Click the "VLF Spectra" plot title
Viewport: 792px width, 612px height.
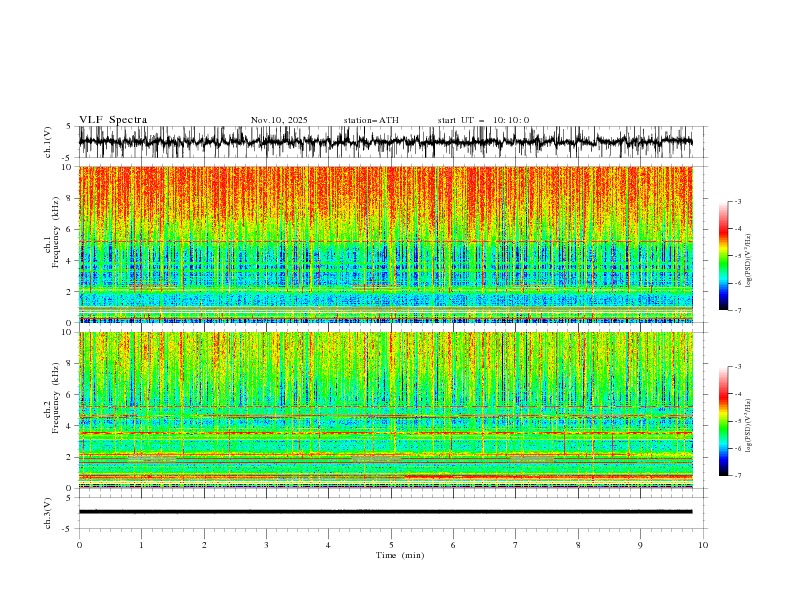[113, 120]
